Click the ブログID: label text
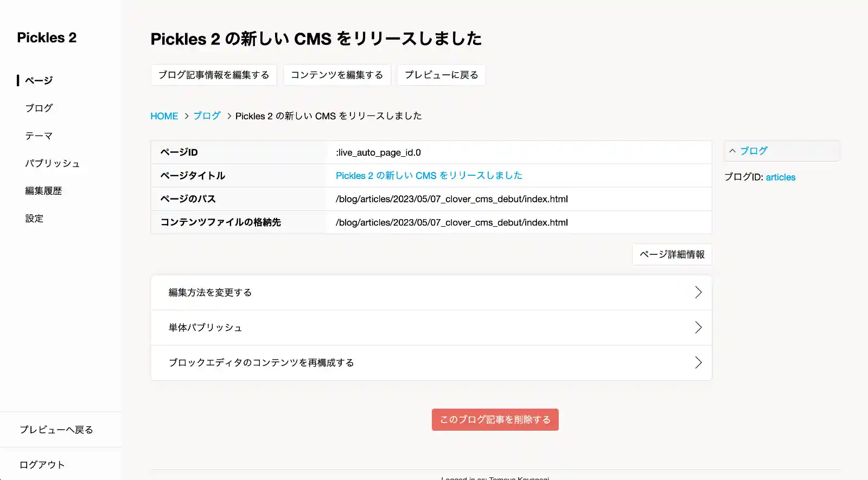 pyautogui.click(x=744, y=177)
